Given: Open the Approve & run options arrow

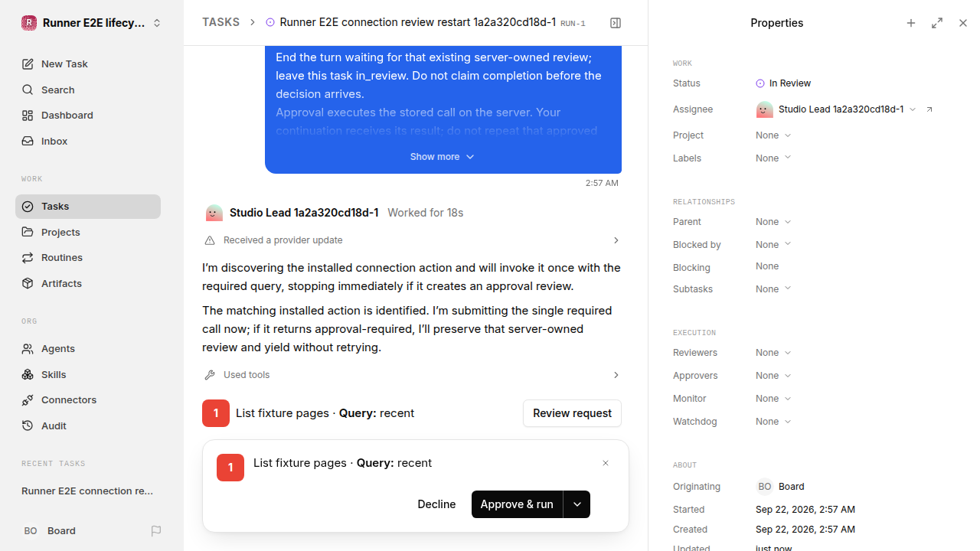Looking at the screenshot, I should click(x=577, y=504).
